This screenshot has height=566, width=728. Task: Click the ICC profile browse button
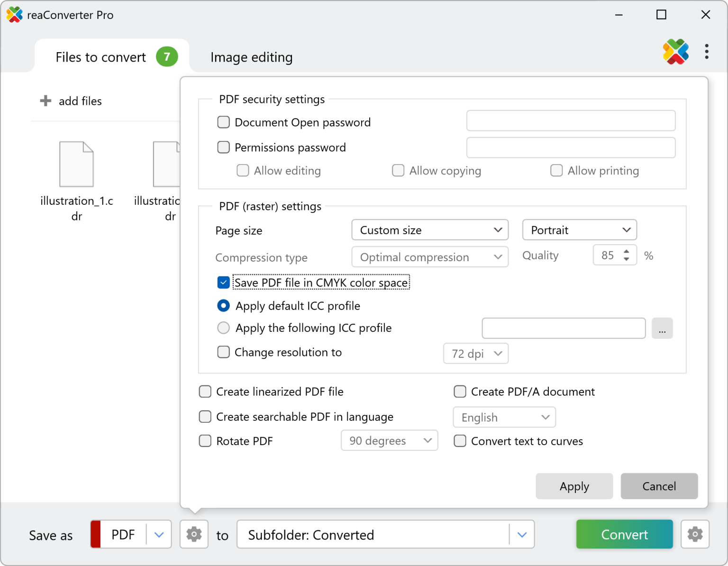[662, 328]
